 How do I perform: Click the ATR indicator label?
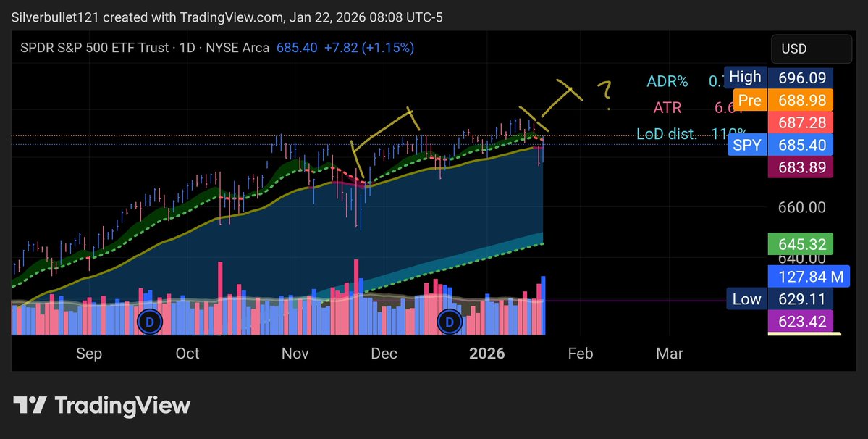[x=667, y=108]
